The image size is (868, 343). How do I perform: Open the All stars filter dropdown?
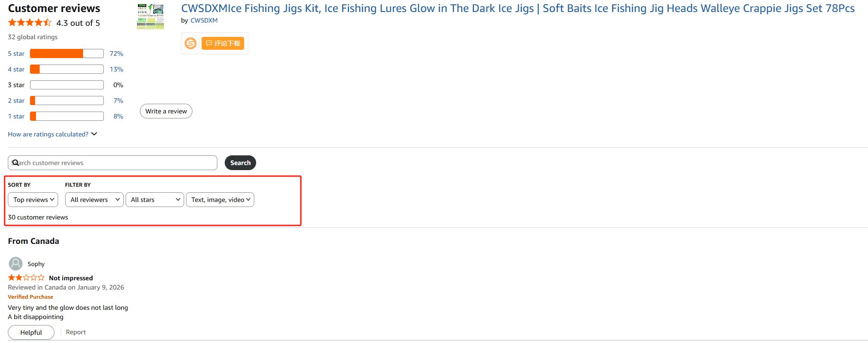coord(155,200)
